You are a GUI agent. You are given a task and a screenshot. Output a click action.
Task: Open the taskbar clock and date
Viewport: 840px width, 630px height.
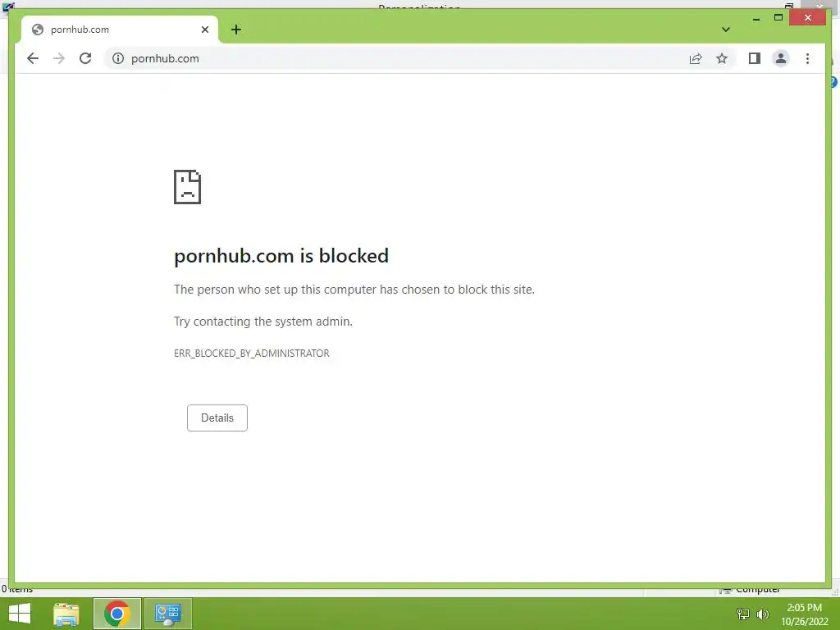804,614
